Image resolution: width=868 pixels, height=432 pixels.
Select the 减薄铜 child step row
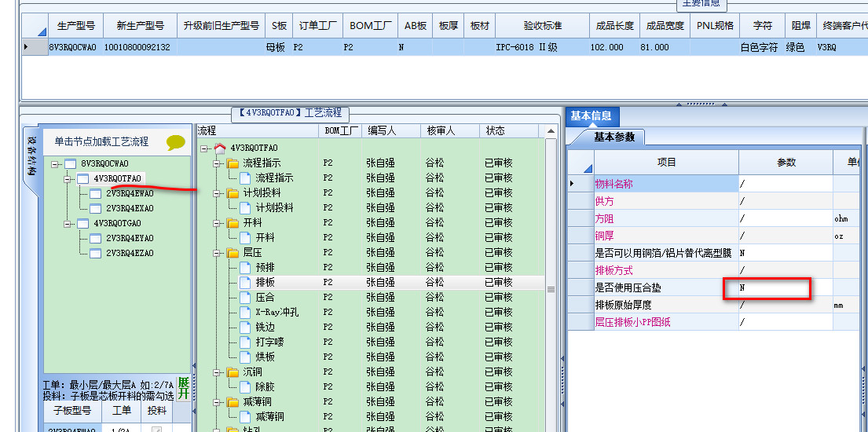371,416
